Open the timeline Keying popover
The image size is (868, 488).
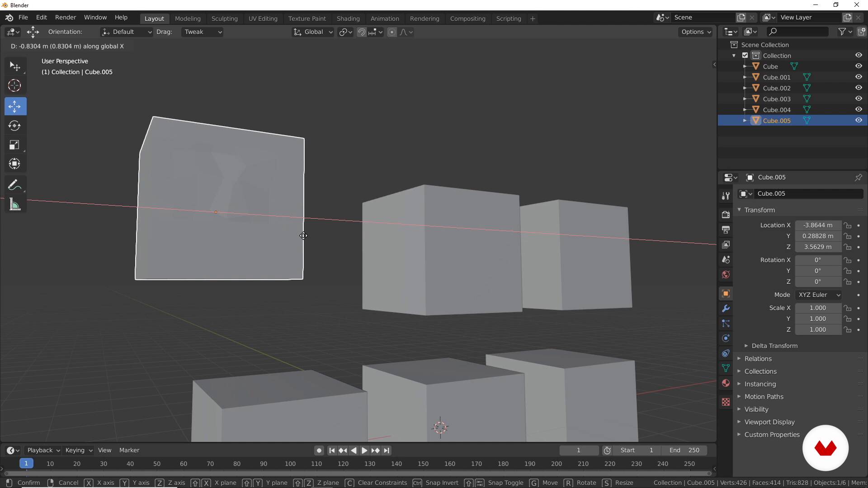point(79,450)
